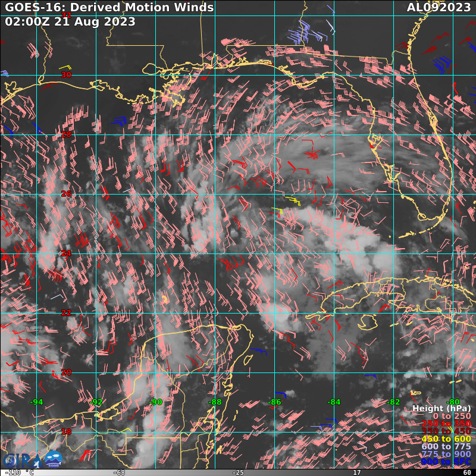Click the latitude label "26"
The image size is (476, 476).
(x=66, y=194)
